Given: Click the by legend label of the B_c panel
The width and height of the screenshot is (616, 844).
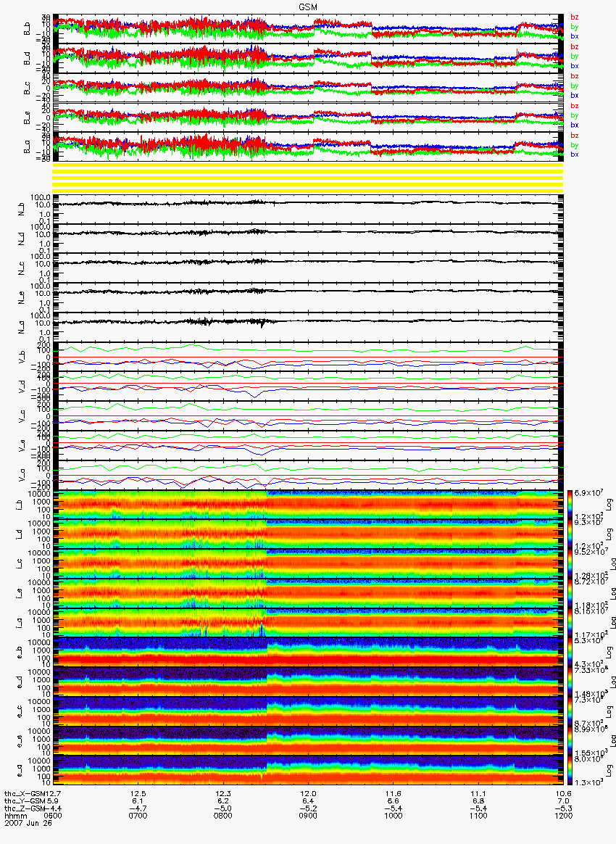Looking at the screenshot, I should click(x=574, y=86).
